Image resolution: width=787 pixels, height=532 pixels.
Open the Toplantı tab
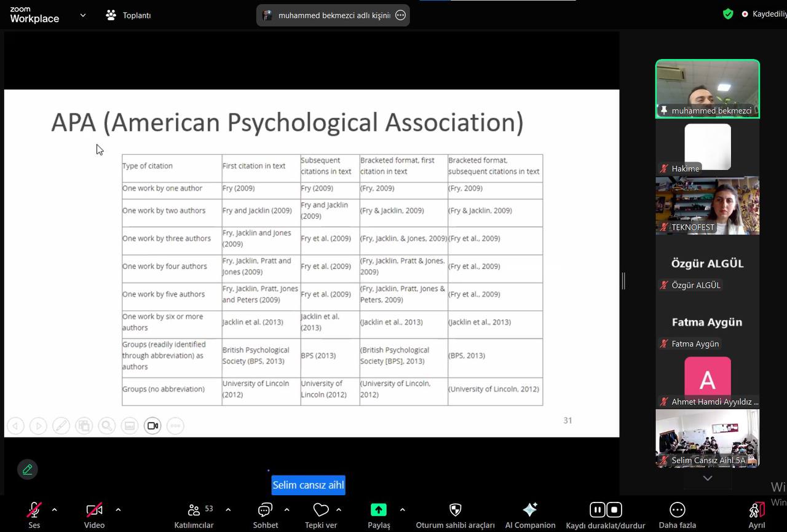click(x=129, y=15)
